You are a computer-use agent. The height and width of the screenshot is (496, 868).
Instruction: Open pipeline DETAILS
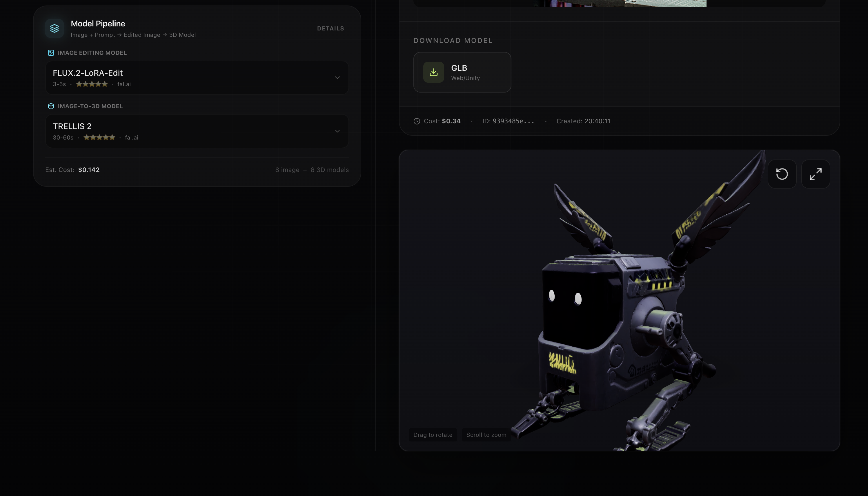pos(330,29)
